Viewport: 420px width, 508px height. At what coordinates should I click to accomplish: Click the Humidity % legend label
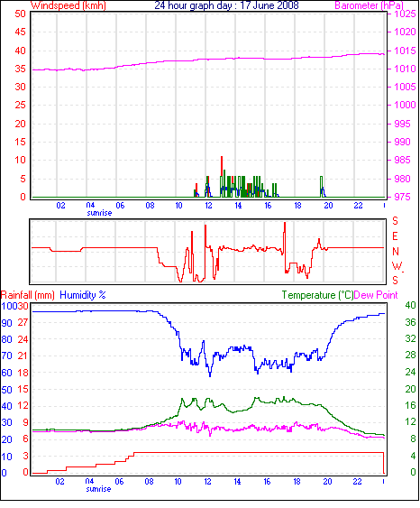(x=83, y=295)
